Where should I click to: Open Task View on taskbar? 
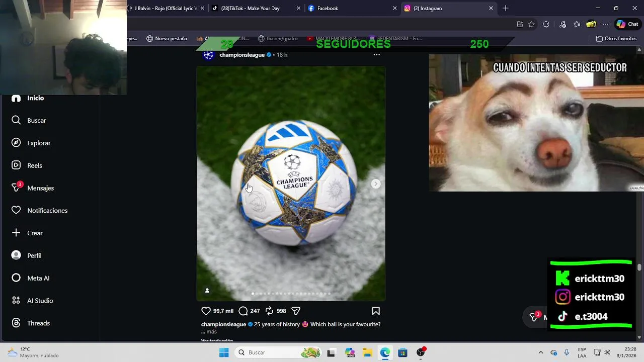pos(331,352)
